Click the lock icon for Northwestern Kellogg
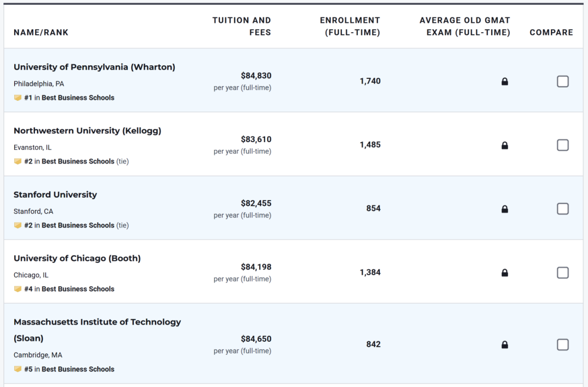The width and height of the screenshot is (588, 387). [x=505, y=145]
